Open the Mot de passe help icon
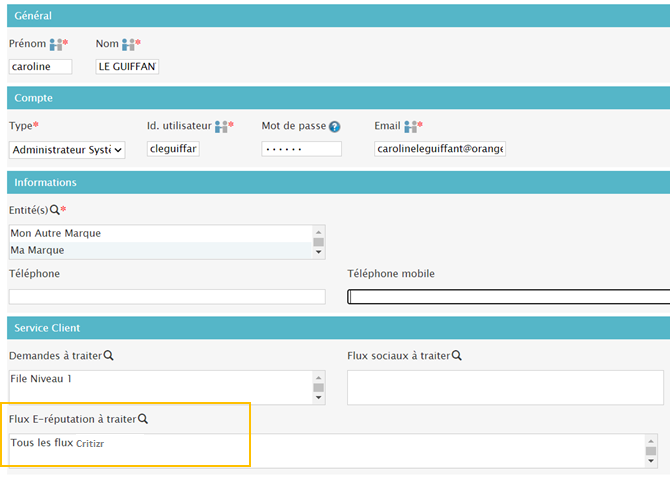The width and height of the screenshot is (670, 477). [x=335, y=127]
